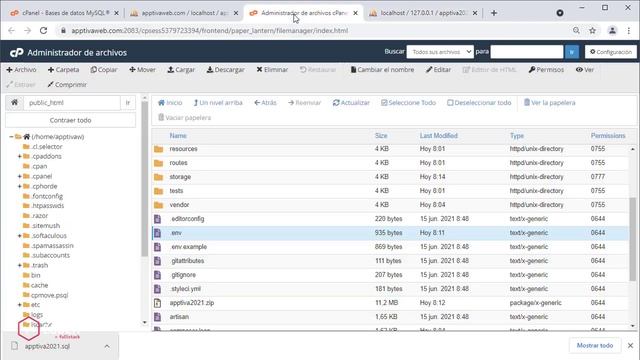This screenshot has height=360, width=640.
Task: Open apptiva2021.sql download options chevron
Action: pyautogui.click(x=107, y=346)
